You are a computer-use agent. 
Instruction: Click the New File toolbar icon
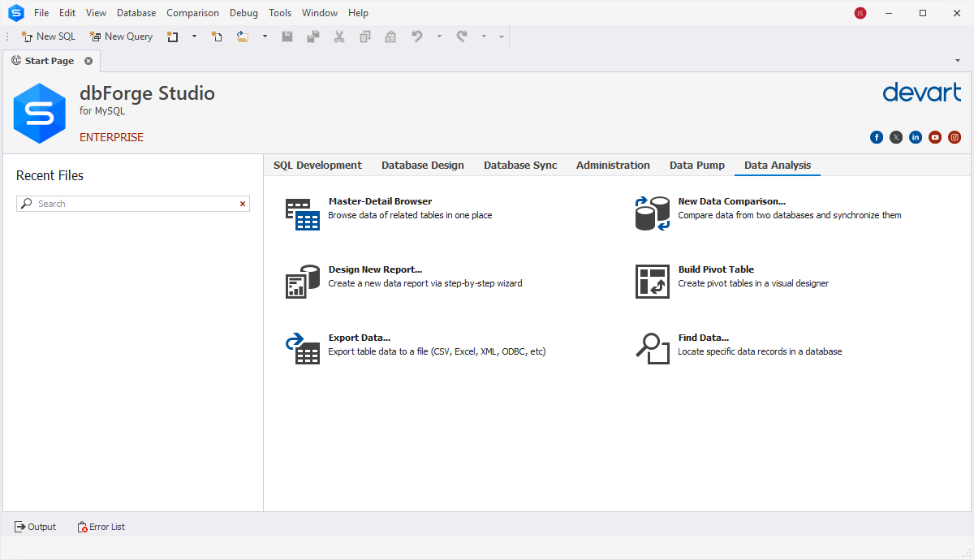[x=217, y=37]
